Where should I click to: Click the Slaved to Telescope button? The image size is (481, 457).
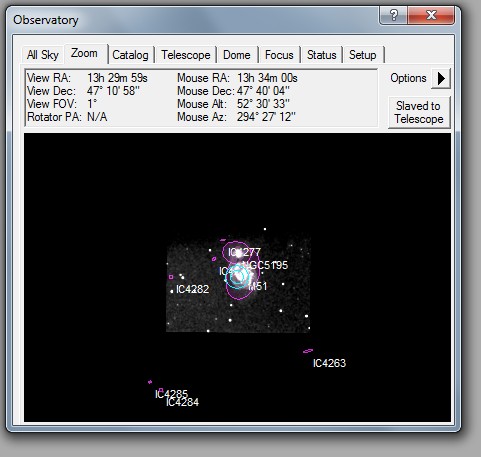pos(419,112)
